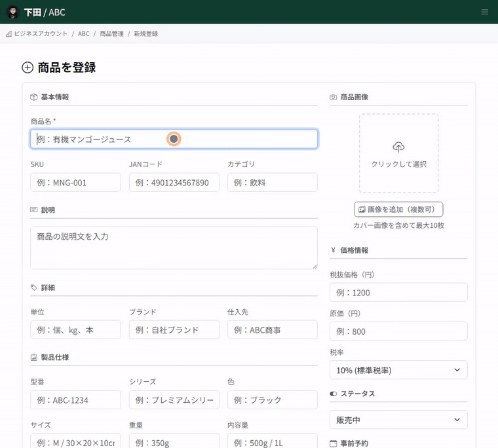498x448 pixels.
Task: Click the clipboard icon beside 製品仕様
Action: tap(33, 358)
